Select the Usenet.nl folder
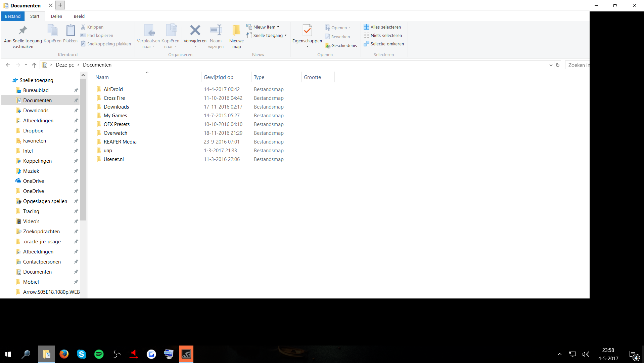 114,159
